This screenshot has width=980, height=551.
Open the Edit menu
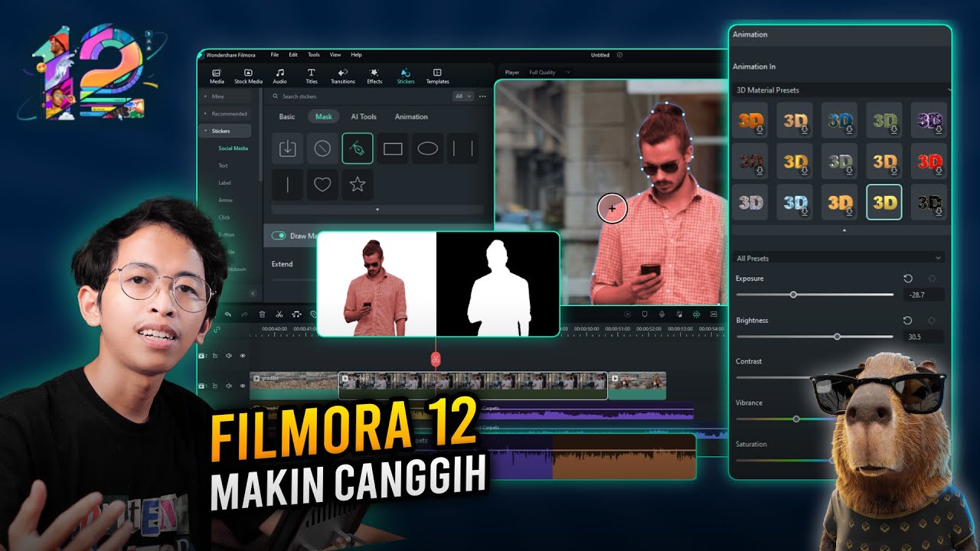tap(293, 55)
